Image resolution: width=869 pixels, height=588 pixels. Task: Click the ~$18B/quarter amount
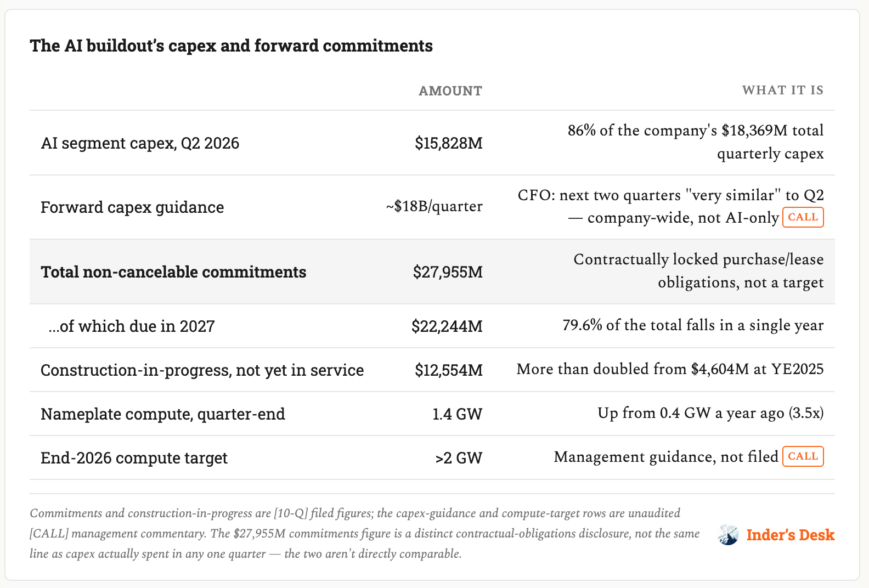434,207
